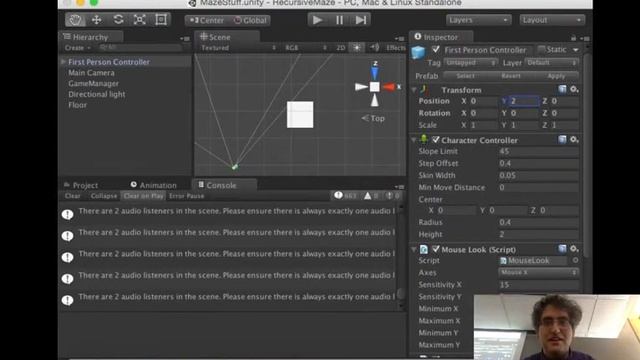Switch to the Inspector tab
The image size is (640, 360).
pos(440,37)
